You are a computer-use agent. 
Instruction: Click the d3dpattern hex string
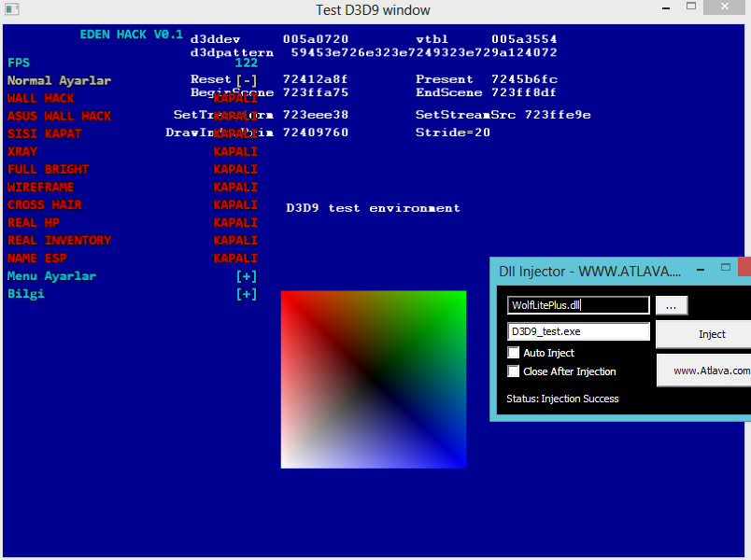pos(424,52)
